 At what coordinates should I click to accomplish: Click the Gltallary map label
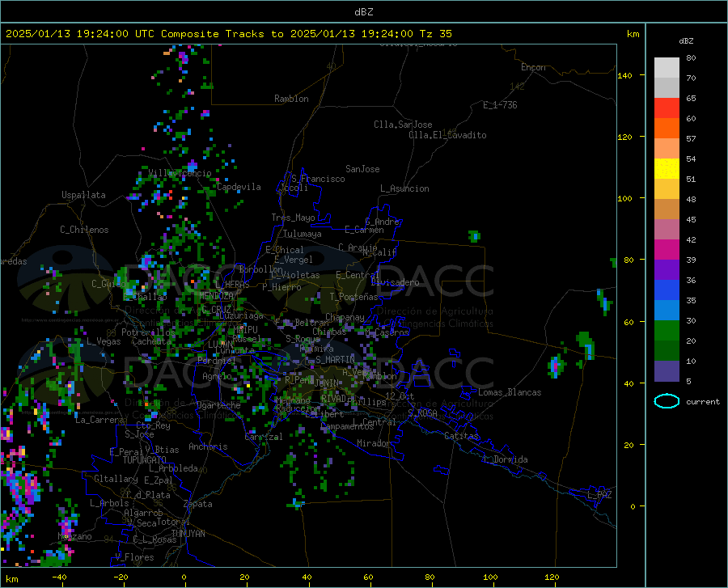116,479
